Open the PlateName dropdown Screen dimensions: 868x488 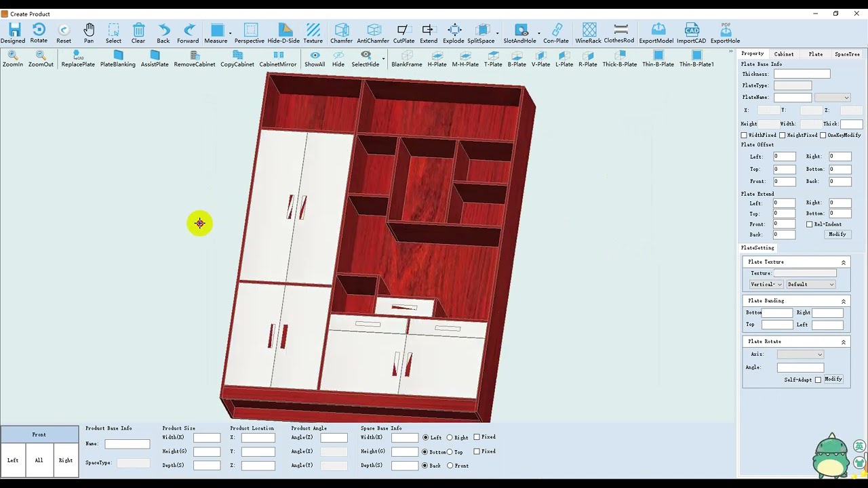click(832, 98)
